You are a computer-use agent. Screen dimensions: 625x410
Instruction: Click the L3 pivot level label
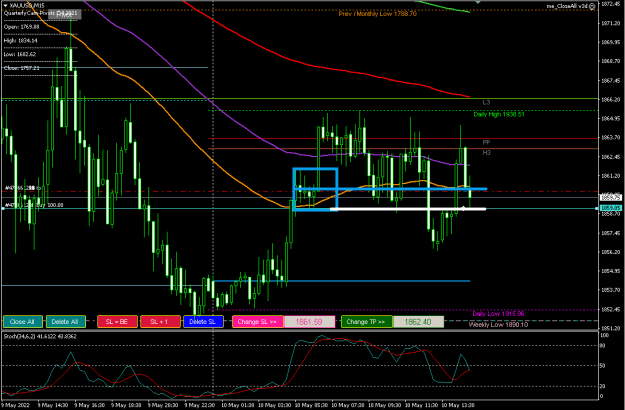pyautogui.click(x=486, y=102)
